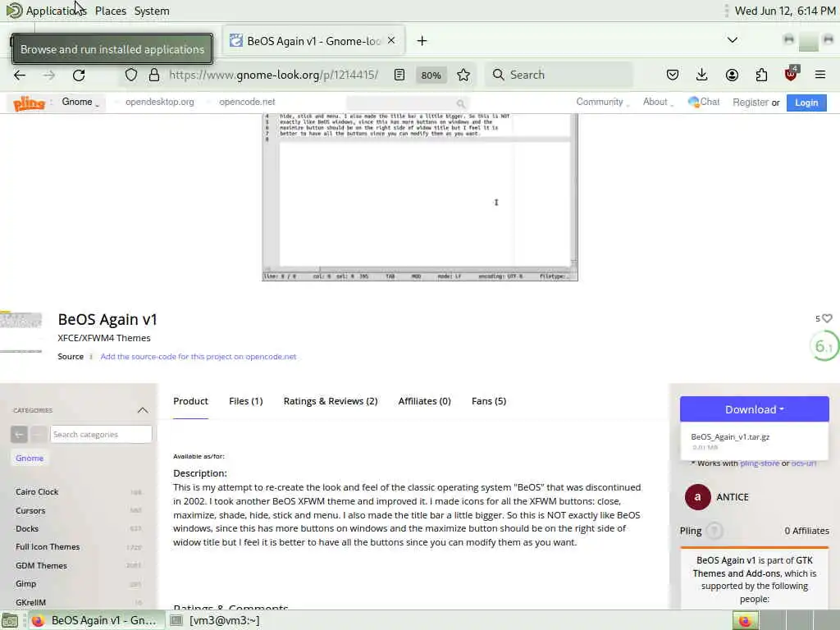
Task: Open the pling-store link
Action: [x=759, y=463]
